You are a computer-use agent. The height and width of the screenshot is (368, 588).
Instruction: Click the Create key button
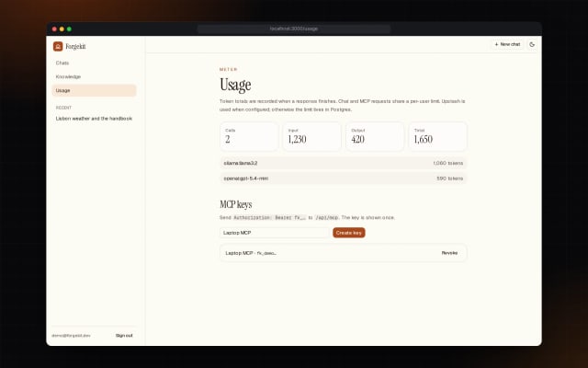(x=349, y=233)
